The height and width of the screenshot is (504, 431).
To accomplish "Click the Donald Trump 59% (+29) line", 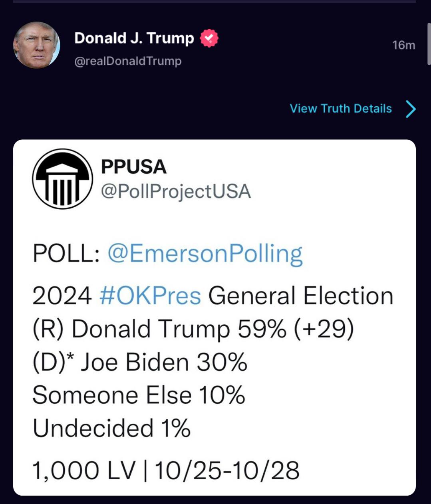I will point(193,329).
